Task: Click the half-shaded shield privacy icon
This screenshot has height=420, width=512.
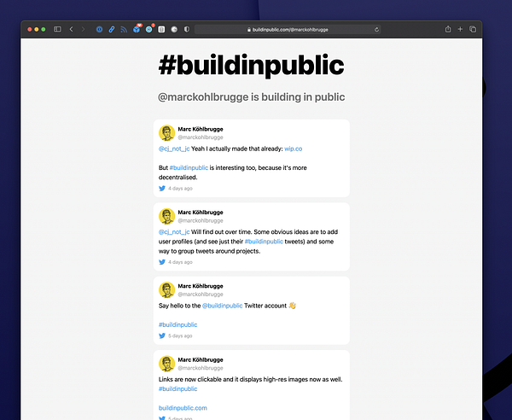Action: point(186,29)
